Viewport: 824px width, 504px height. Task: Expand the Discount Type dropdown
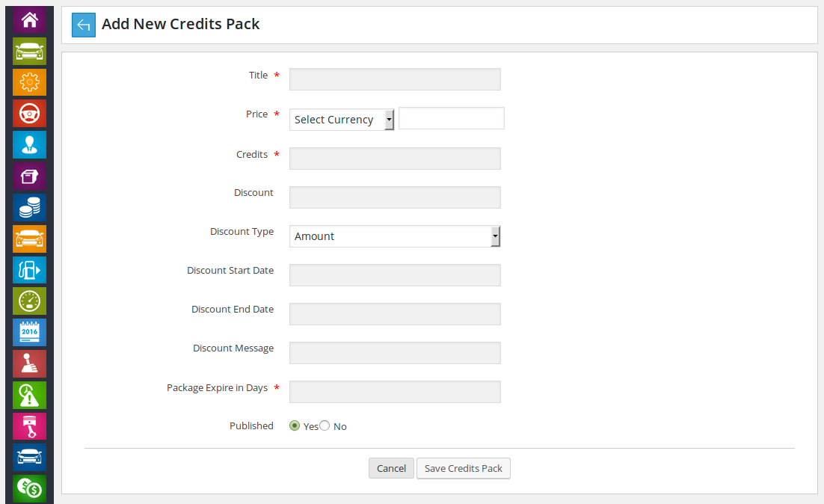click(x=395, y=236)
